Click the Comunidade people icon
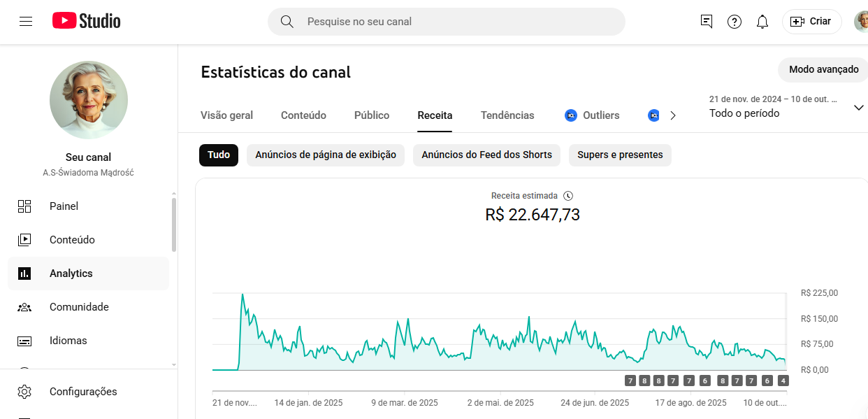868x419 pixels. click(x=24, y=307)
